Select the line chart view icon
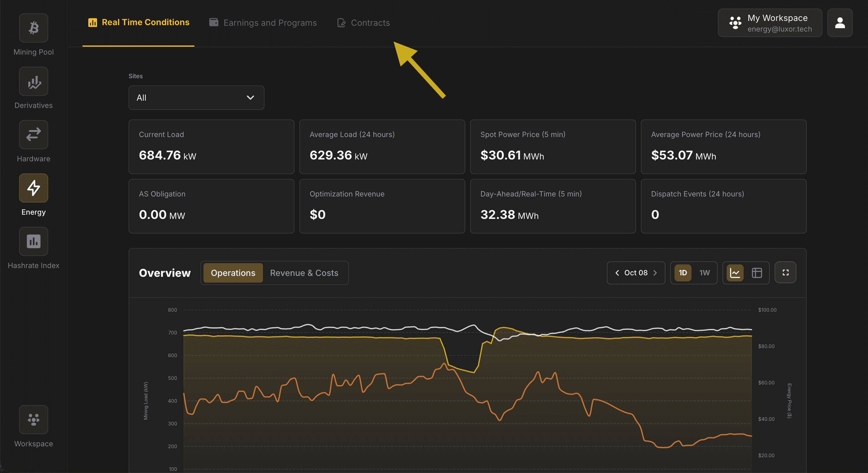 [x=735, y=273]
